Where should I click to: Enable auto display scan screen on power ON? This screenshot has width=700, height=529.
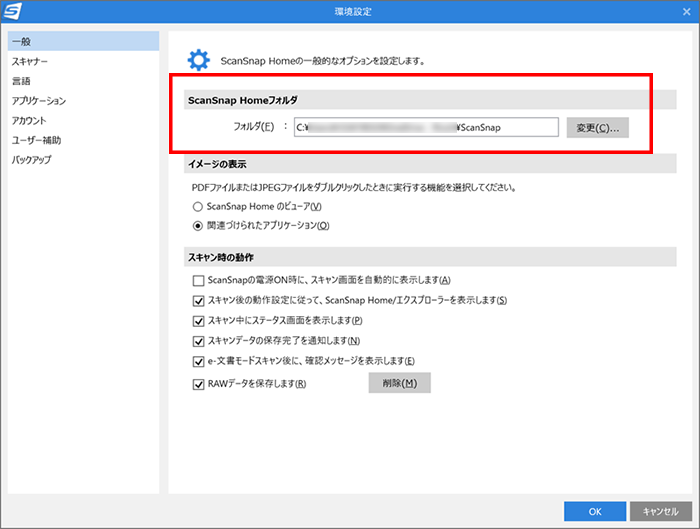click(x=198, y=280)
